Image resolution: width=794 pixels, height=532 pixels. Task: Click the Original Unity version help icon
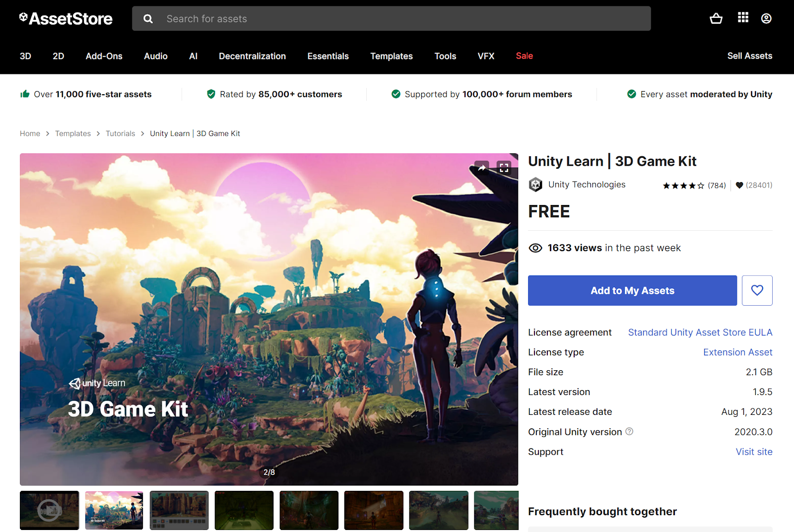click(629, 431)
